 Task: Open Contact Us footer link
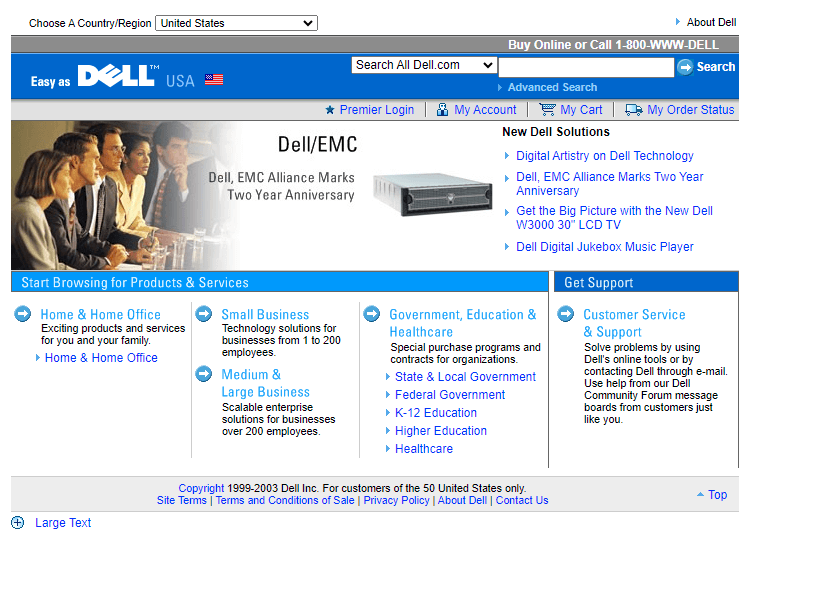point(522,500)
